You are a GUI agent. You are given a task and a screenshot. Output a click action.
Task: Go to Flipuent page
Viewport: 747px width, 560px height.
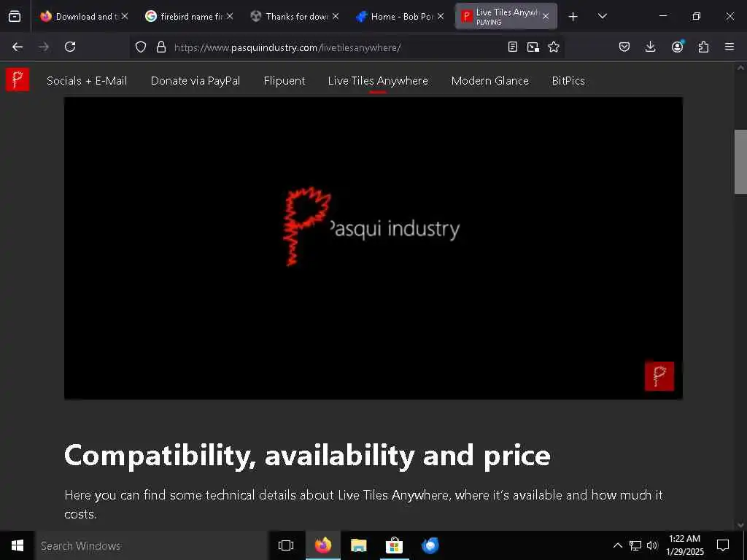[x=285, y=80]
